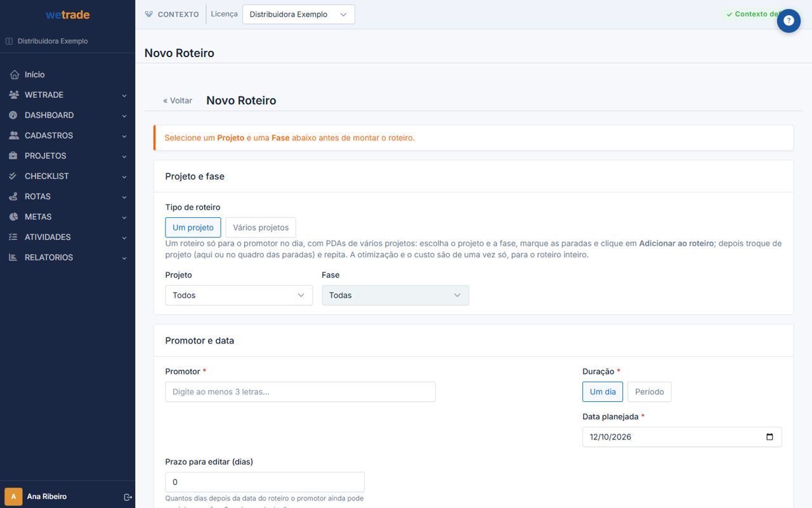Open the Projeto dropdown showing Todos
The height and width of the screenshot is (508, 812).
point(239,295)
